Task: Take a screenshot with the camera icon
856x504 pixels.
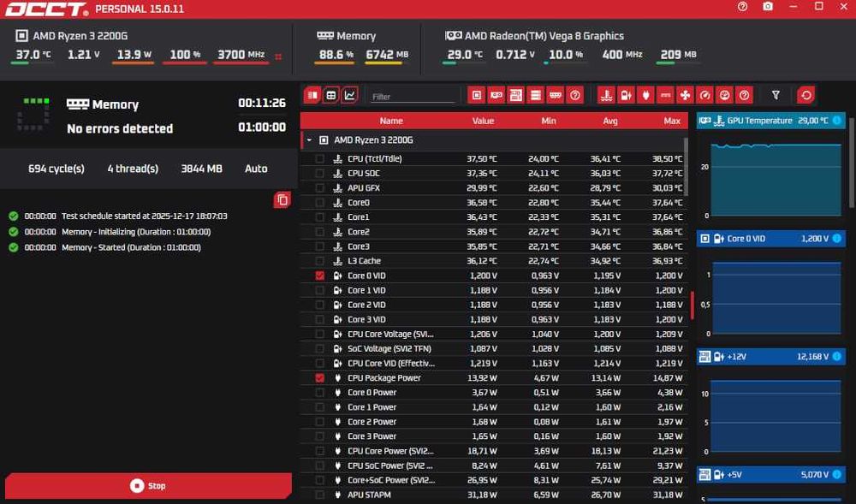Action: pos(768,7)
